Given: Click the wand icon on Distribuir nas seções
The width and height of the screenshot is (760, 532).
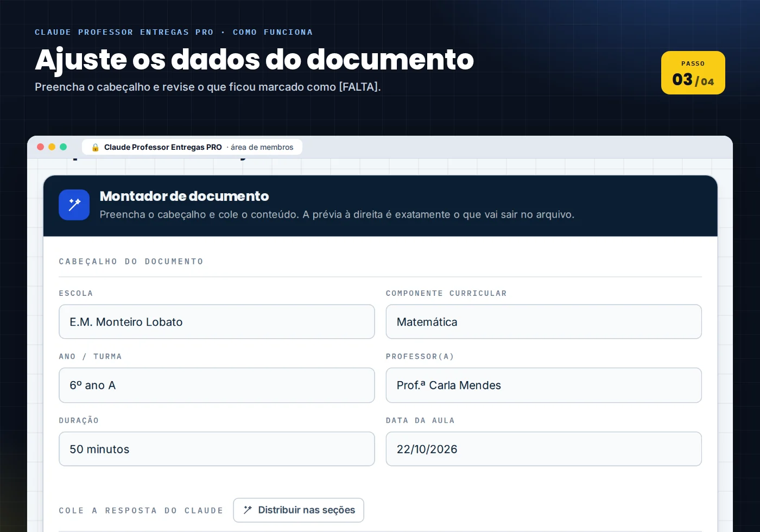Looking at the screenshot, I should (x=248, y=510).
